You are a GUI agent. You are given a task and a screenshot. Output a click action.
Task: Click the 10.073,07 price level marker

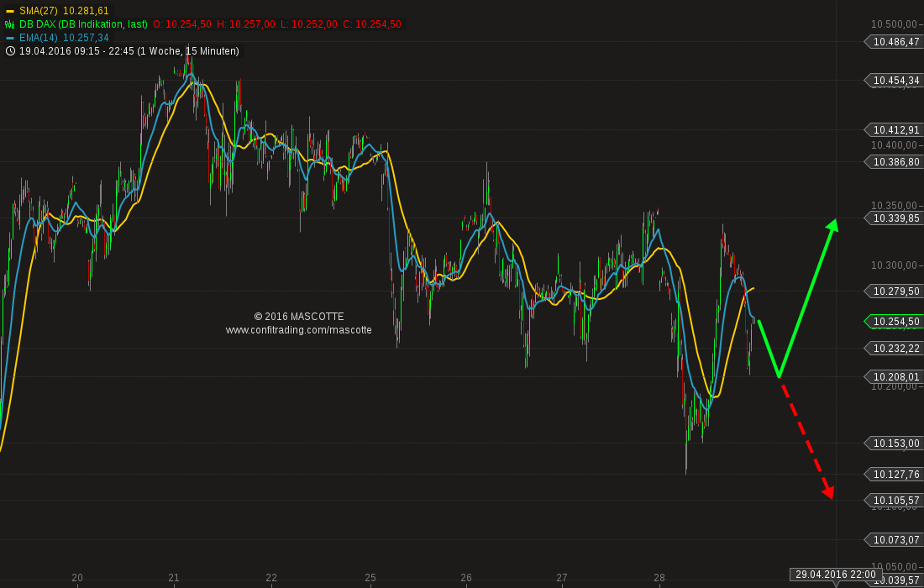892,539
